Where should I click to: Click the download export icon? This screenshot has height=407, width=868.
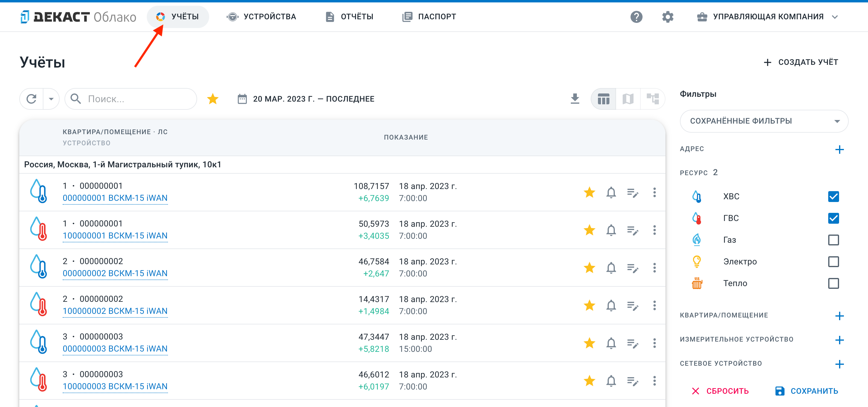tap(575, 99)
